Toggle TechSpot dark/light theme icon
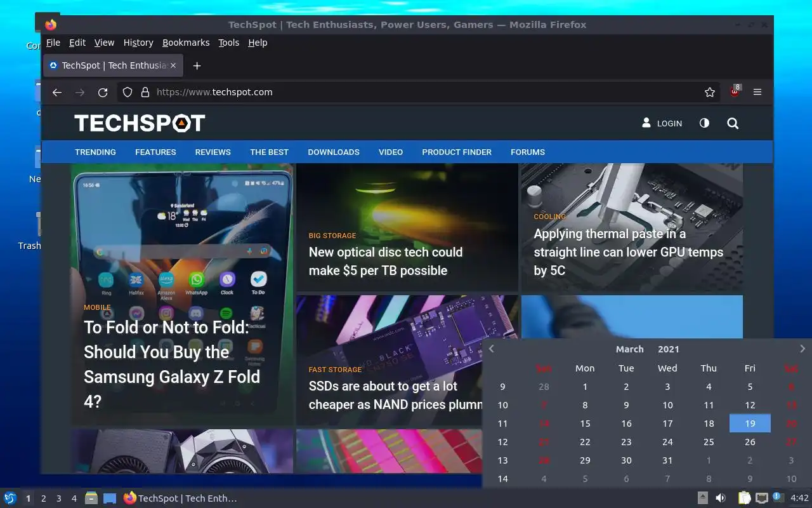Viewport: 812px width, 508px height. pos(704,123)
